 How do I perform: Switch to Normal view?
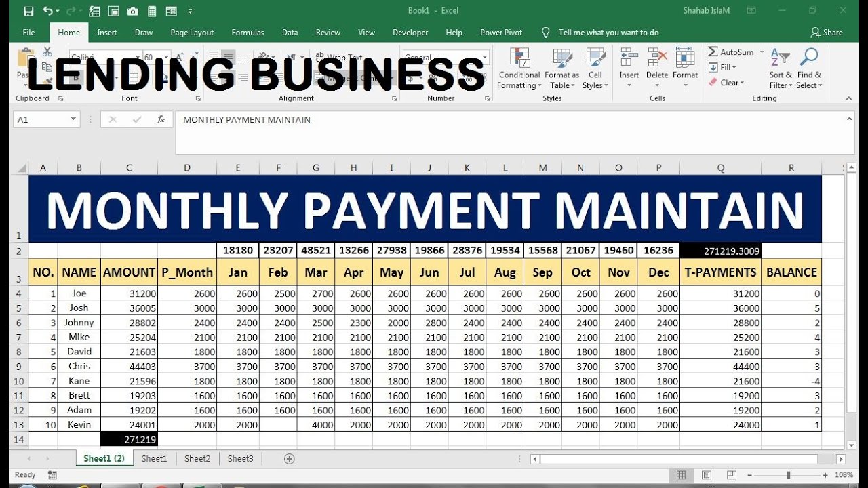point(682,475)
